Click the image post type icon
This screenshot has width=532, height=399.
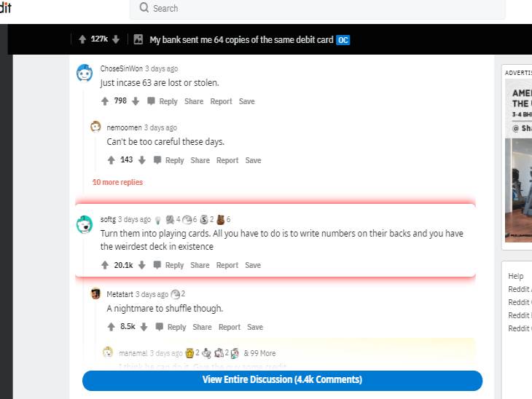click(138, 40)
